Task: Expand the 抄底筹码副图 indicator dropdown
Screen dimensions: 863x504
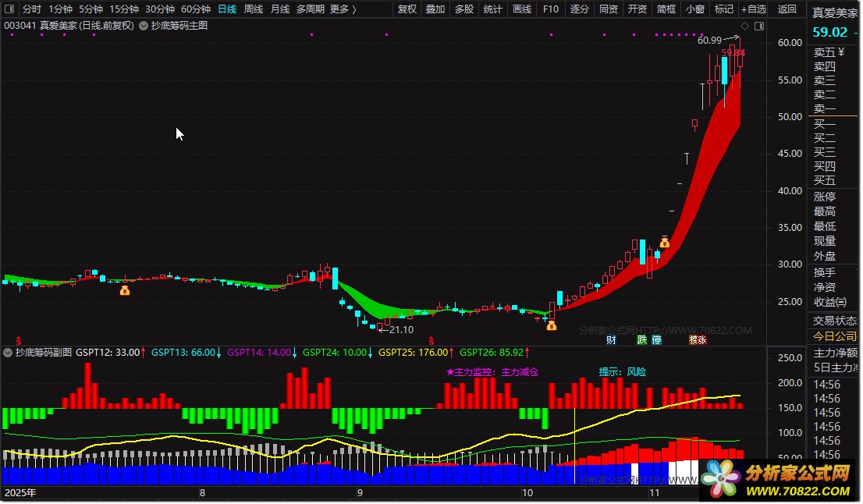Action: pos(8,353)
